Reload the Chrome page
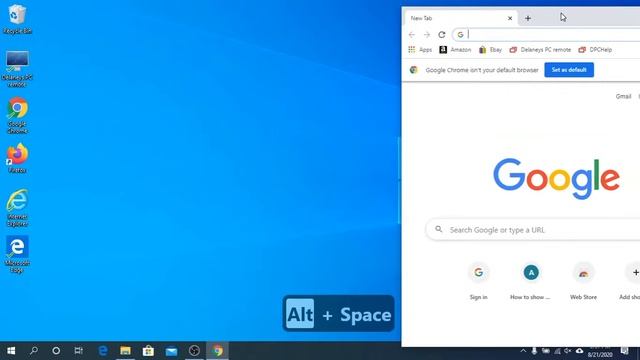Viewport: 640px width, 360px height. coord(442,35)
